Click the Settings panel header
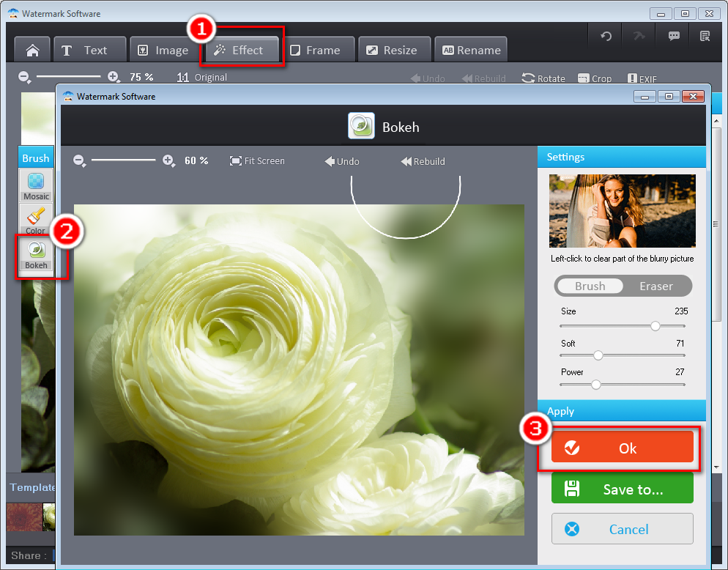This screenshot has width=728, height=570. pos(621,157)
